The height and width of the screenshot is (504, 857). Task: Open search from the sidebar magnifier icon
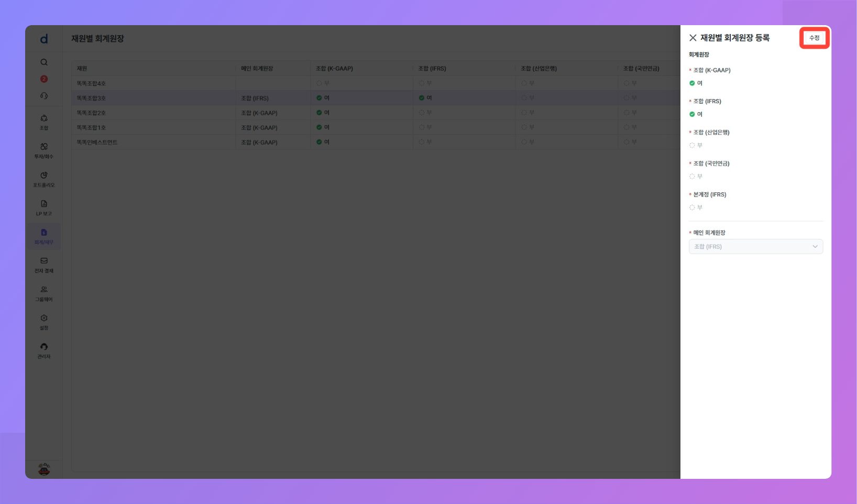[x=44, y=62]
